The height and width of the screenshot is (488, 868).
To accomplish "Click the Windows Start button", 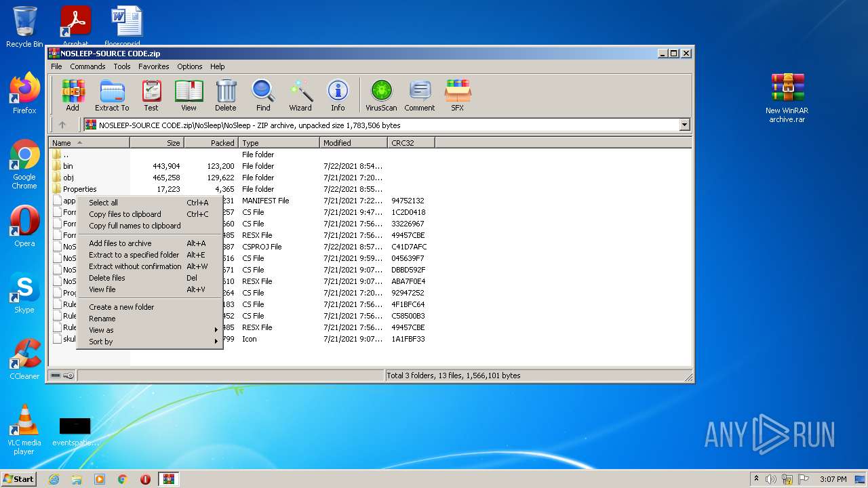I will coord(19,479).
